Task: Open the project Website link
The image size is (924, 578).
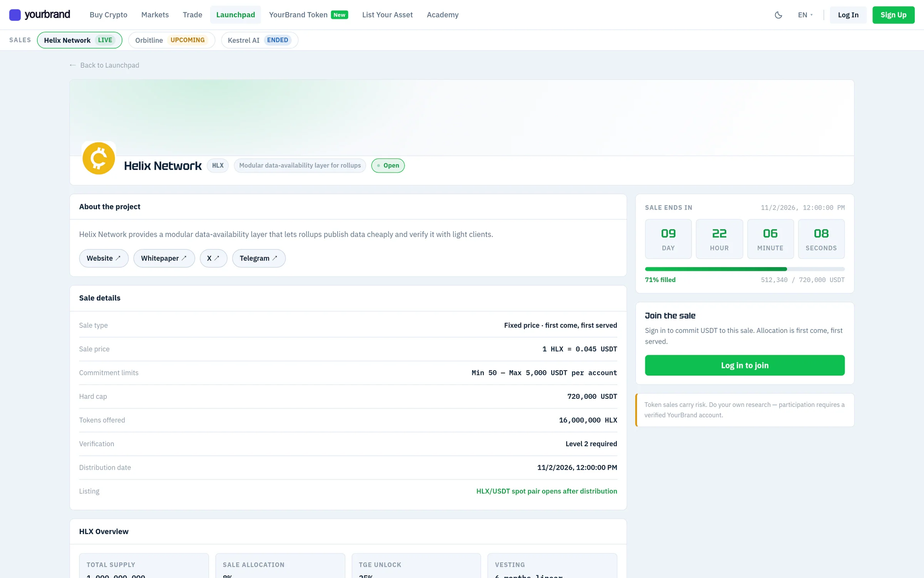Action: [104, 258]
